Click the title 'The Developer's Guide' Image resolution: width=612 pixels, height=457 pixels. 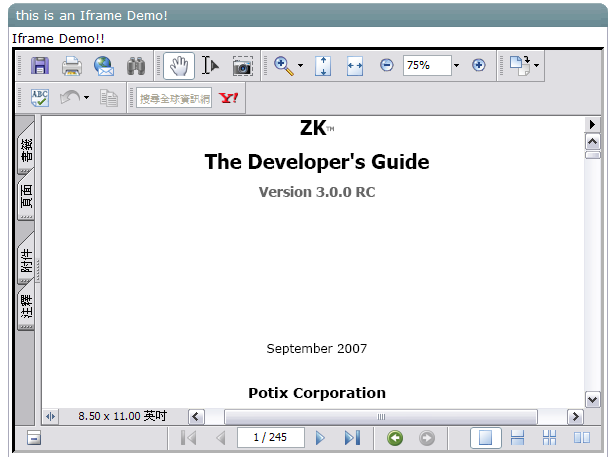coord(317,162)
